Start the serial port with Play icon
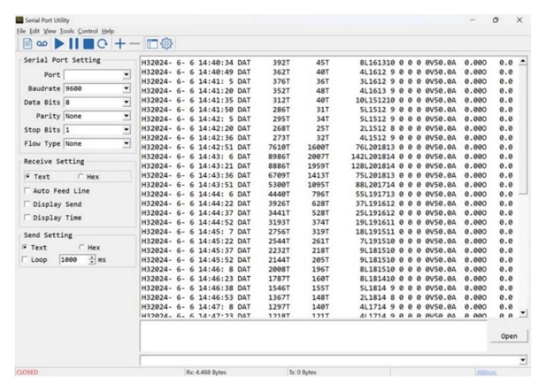This screenshot has width=544, height=392. click(60, 44)
